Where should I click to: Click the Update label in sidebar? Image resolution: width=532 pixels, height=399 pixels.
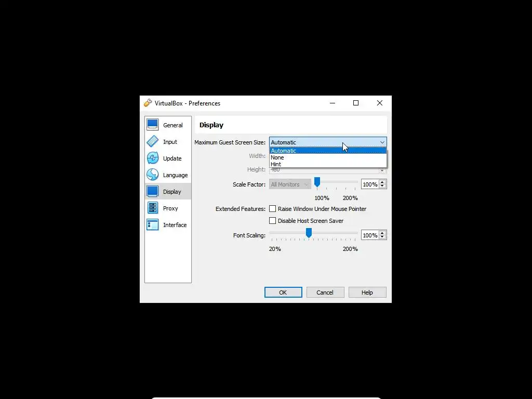click(x=172, y=158)
